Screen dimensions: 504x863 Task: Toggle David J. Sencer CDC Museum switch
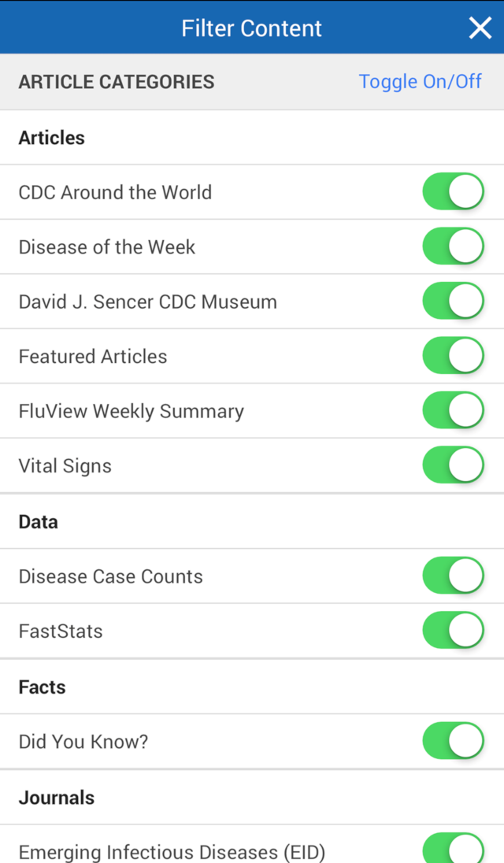[453, 302]
